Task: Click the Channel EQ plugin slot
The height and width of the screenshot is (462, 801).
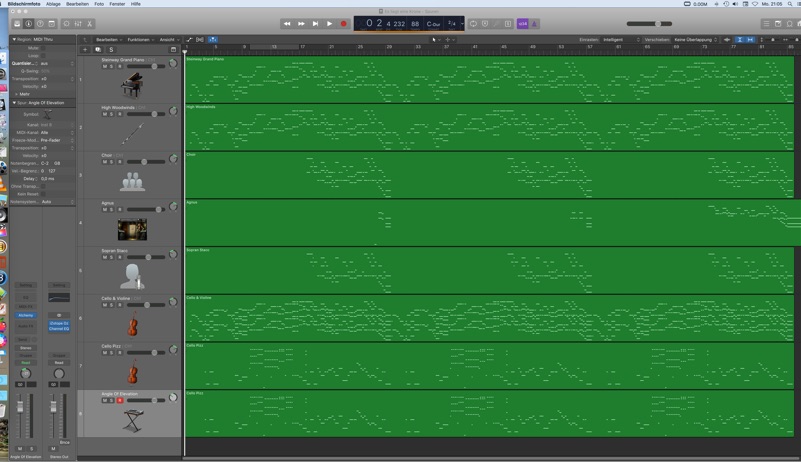Action: click(59, 329)
